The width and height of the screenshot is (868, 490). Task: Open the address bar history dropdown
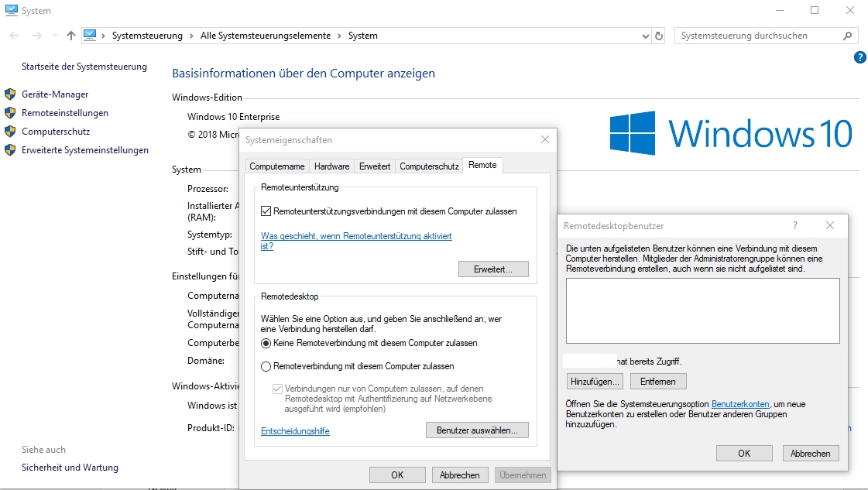646,36
